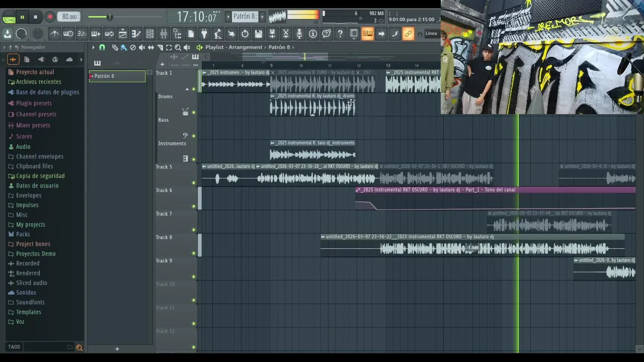Screen dimensions: 644x362
Task: Select the slice tool in Playlist
Action: (x=160, y=47)
